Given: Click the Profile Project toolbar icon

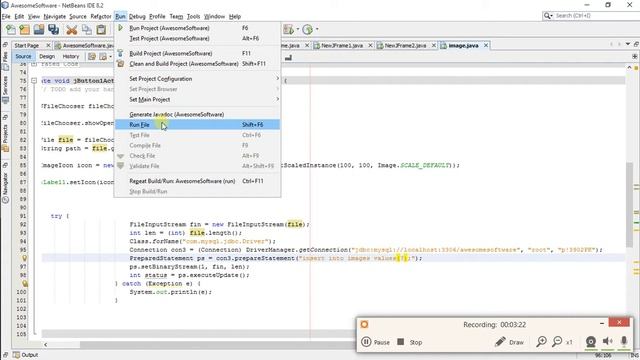Looking at the screenshot, I should coord(308,29).
